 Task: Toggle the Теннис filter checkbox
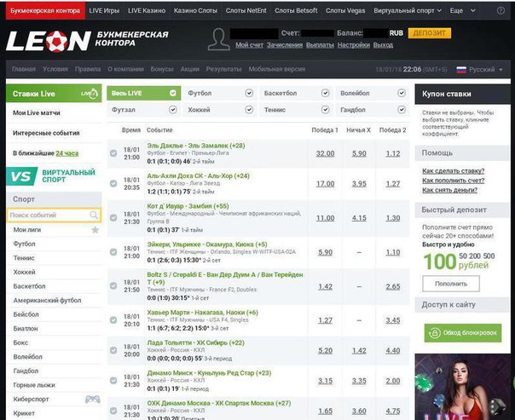click(326, 110)
